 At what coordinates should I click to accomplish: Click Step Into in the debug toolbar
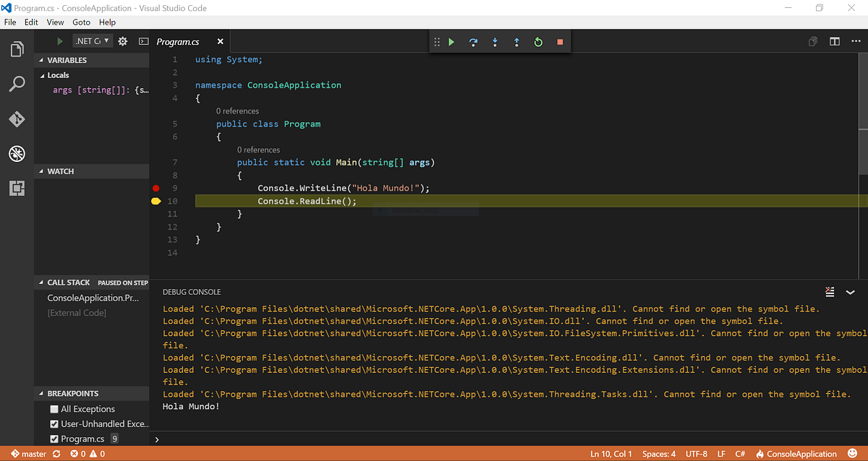click(x=495, y=42)
